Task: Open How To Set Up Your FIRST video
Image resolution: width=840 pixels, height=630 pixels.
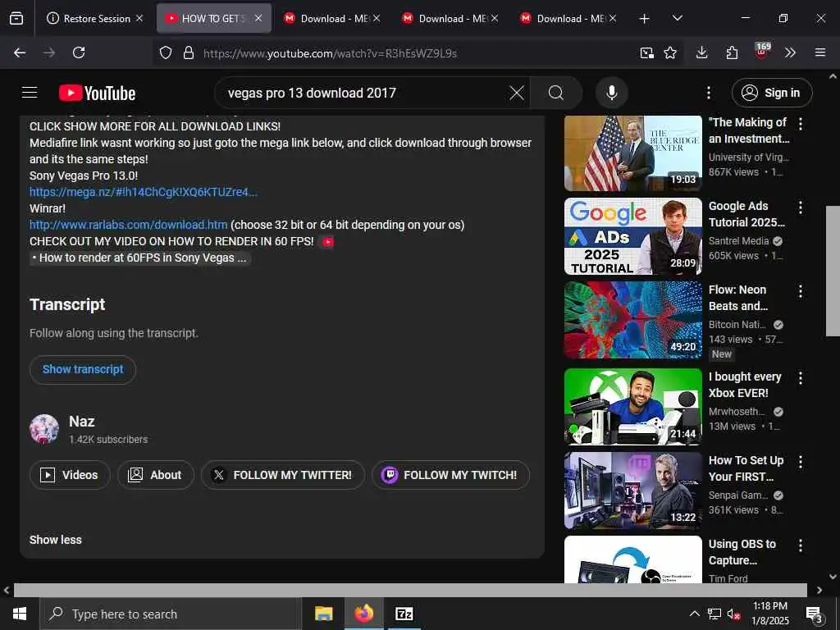Action: point(633,491)
